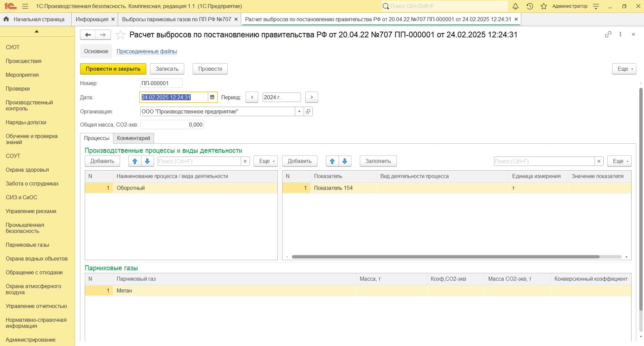Click Заполнить button
Screen dimensions: 644x346
pyautogui.click(x=378, y=161)
